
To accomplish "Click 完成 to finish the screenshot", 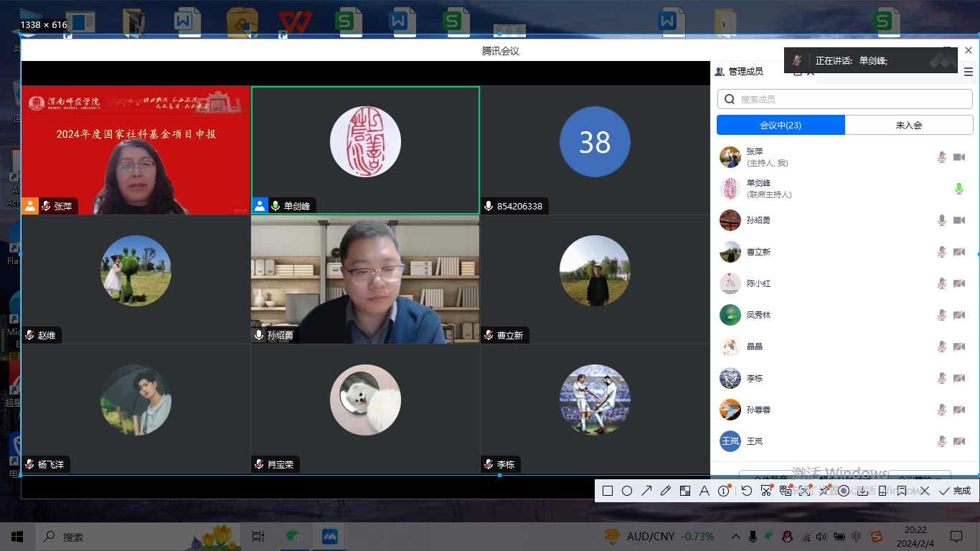I will 956,491.
